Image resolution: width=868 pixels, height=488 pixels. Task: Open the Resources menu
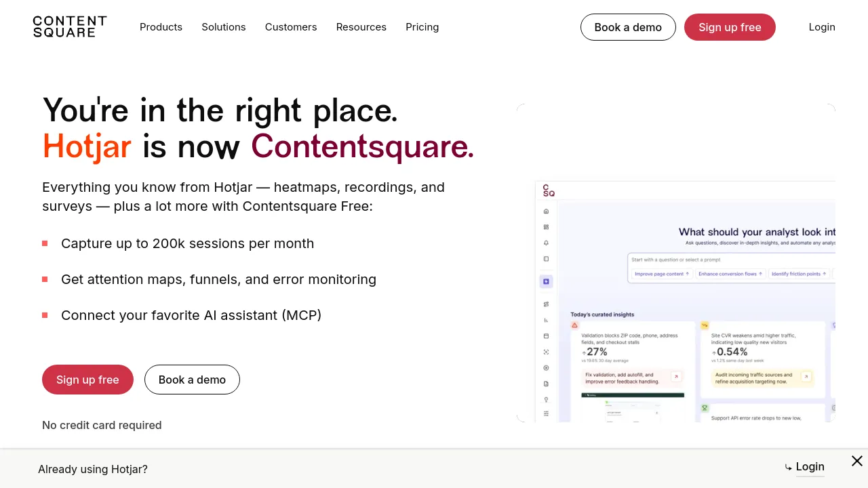[x=361, y=27]
